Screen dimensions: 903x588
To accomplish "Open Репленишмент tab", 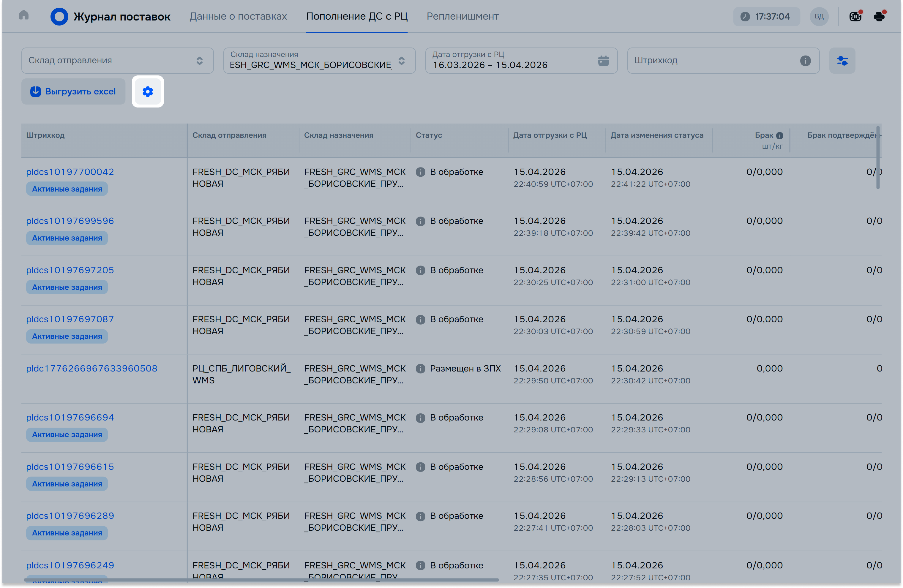I will pos(462,17).
